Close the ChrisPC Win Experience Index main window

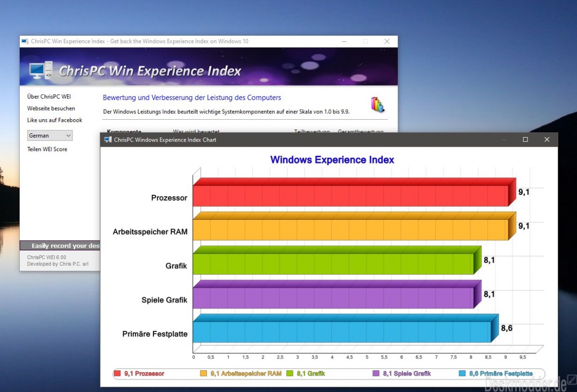[387, 41]
